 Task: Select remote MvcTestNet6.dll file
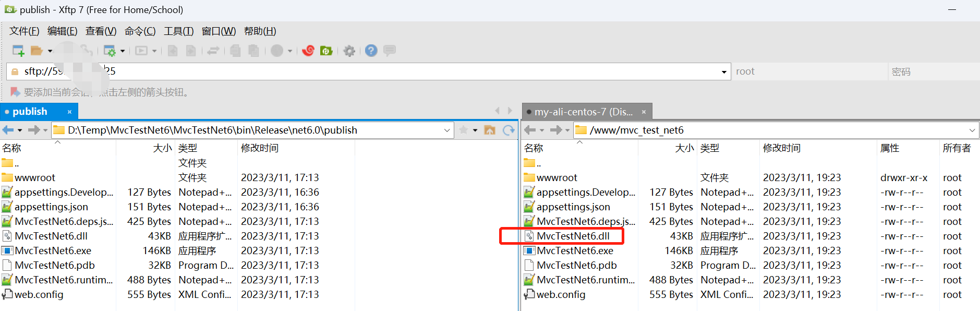573,236
